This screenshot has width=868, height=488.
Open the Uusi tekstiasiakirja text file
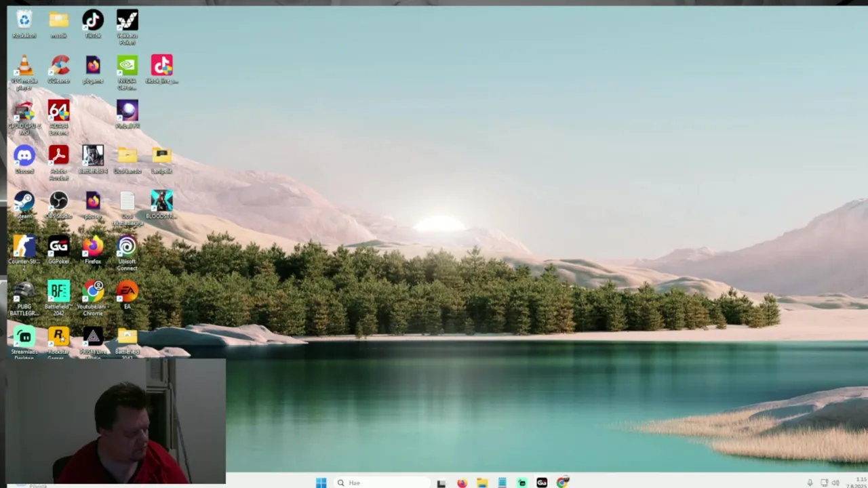tap(127, 208)
